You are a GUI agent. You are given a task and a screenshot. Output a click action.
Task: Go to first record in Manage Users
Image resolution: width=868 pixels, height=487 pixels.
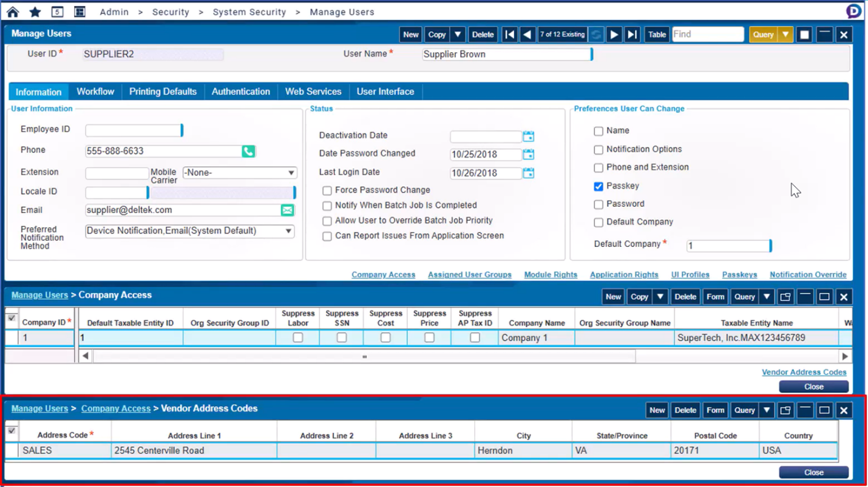tap(509, 35)
